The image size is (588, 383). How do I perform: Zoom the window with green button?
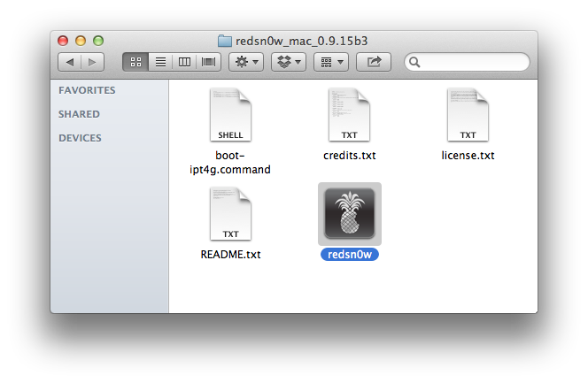pos(98,41)
